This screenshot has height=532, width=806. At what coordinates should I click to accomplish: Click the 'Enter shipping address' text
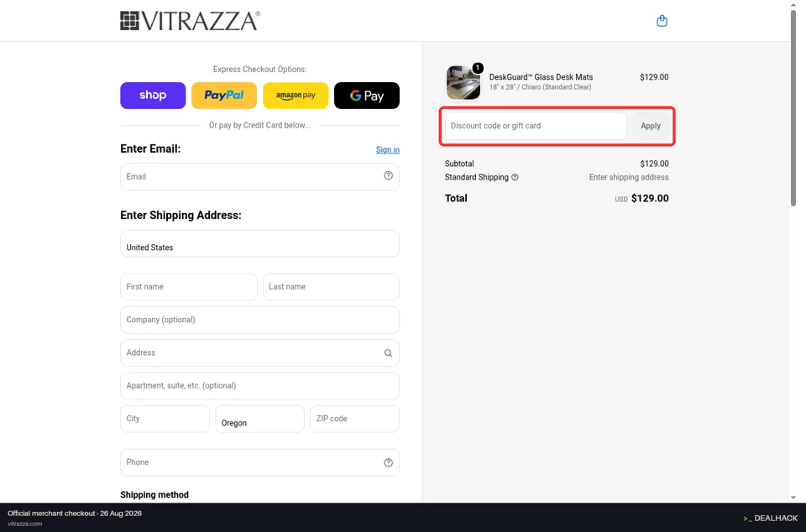[x=629, y=177]
